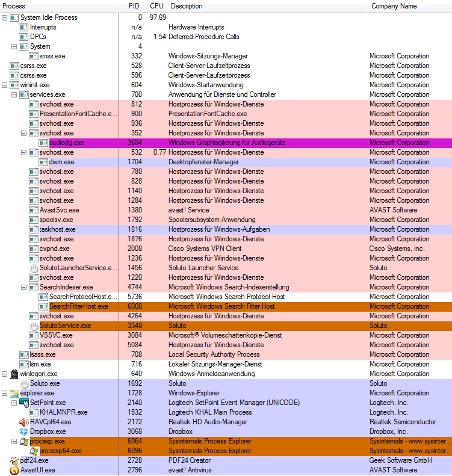452x476 pixels.
Task: Select the taskhost.exe process row
Action: [226, 229]
